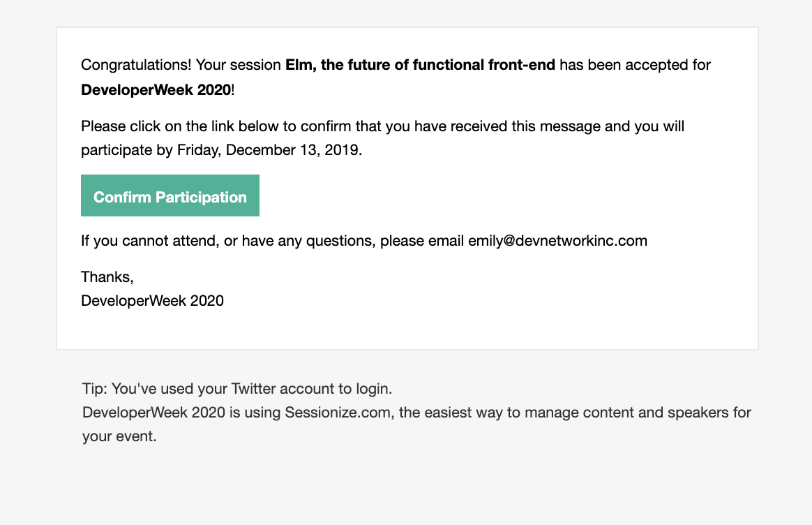Screen dimensions: 812x525
Task: Click the sentence beginning Please click on the link
Action: coord(383,138)
